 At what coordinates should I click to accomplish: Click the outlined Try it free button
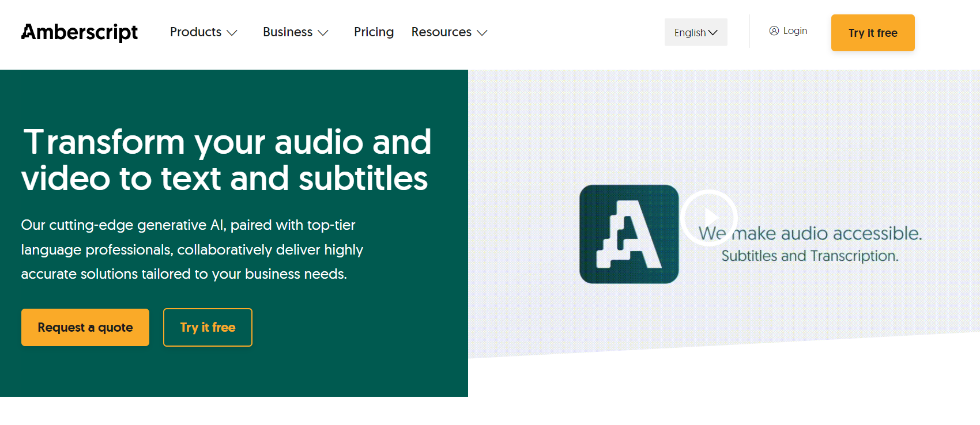point(208,327)
